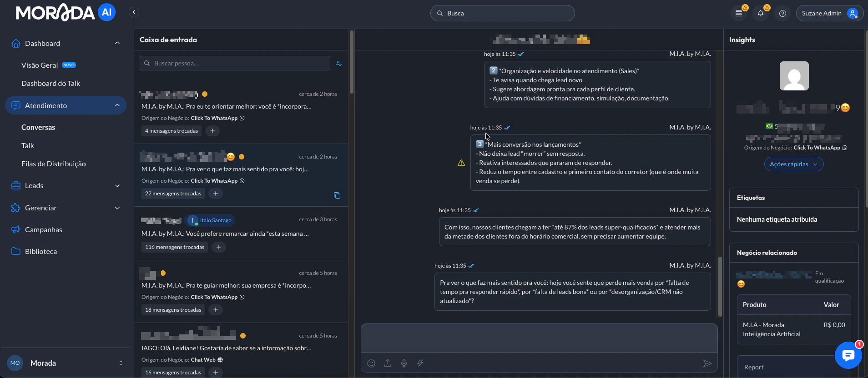Collapse the Dashboard menu section
The width and height of the screenshot is (868, 378).
tap(117, 43)
